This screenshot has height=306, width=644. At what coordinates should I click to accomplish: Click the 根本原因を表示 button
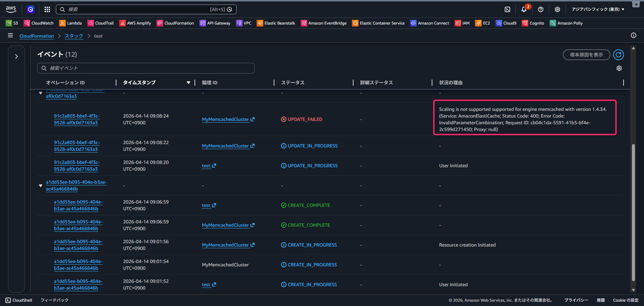tap(586, 55)
